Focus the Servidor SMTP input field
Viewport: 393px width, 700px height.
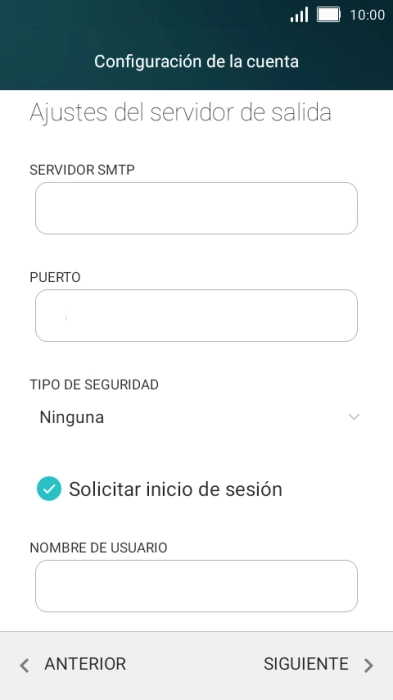(x=196, y=208)
